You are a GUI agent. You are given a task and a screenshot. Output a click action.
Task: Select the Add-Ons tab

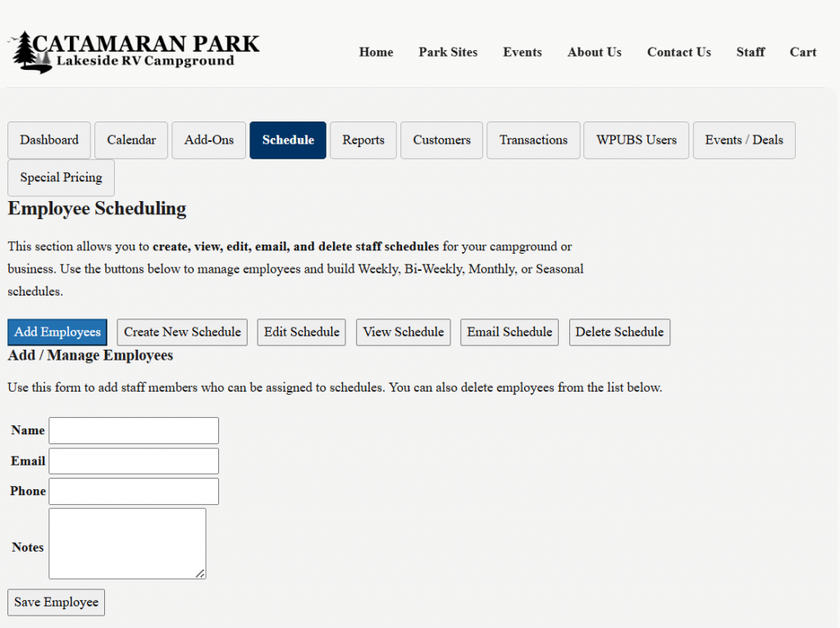209,140
